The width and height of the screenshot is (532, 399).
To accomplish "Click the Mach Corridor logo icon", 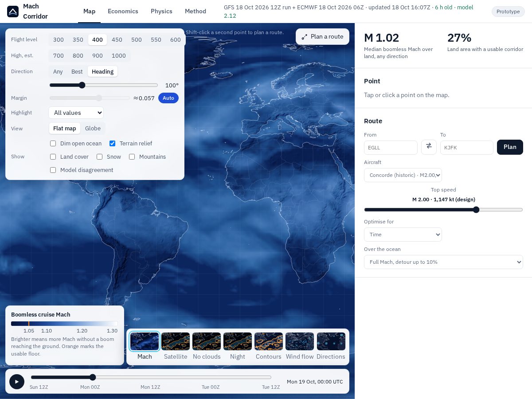I will (13, 12).
